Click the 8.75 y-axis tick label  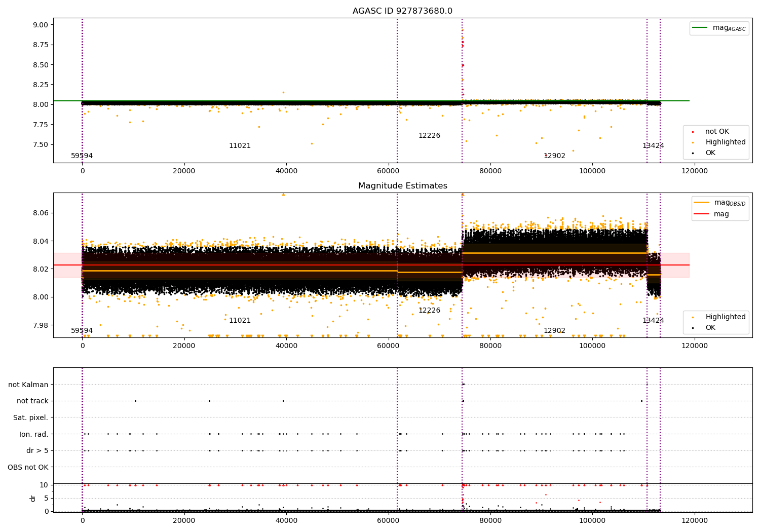[41, 45]
